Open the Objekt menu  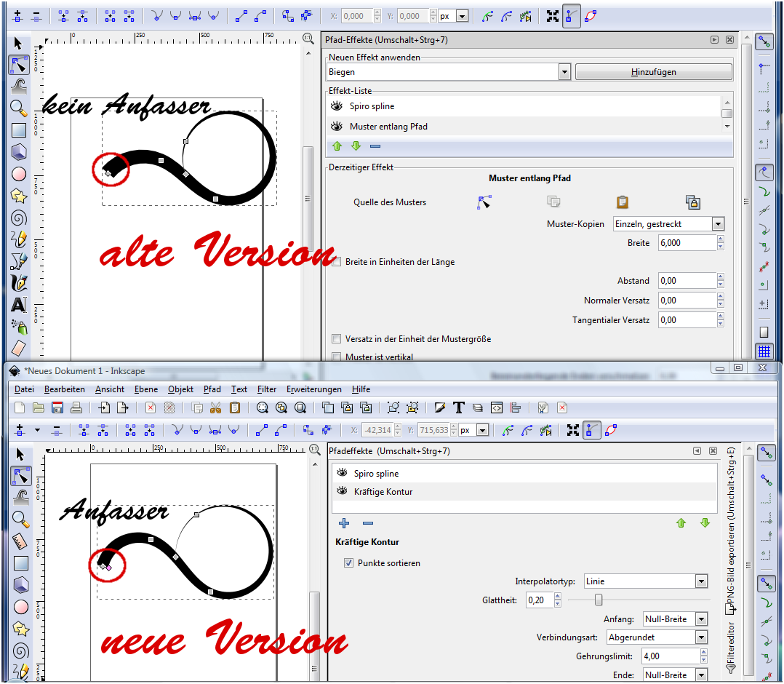point(180,389)
